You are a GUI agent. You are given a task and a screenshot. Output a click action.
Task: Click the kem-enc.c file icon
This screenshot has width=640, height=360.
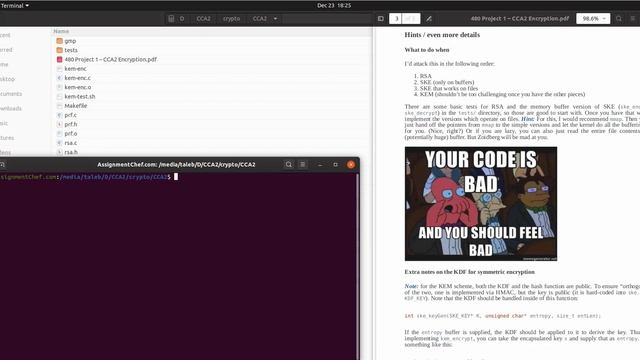tap(60, 78)
